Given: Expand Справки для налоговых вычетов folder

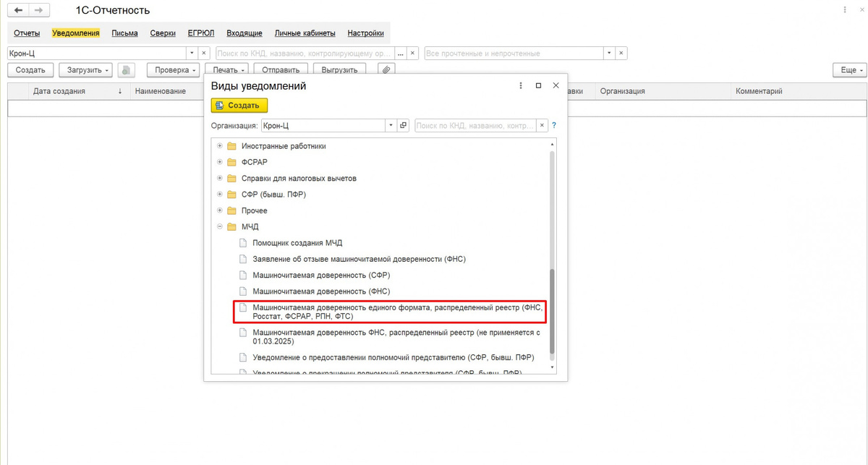Looking at the screenshot, I should 220,178.
